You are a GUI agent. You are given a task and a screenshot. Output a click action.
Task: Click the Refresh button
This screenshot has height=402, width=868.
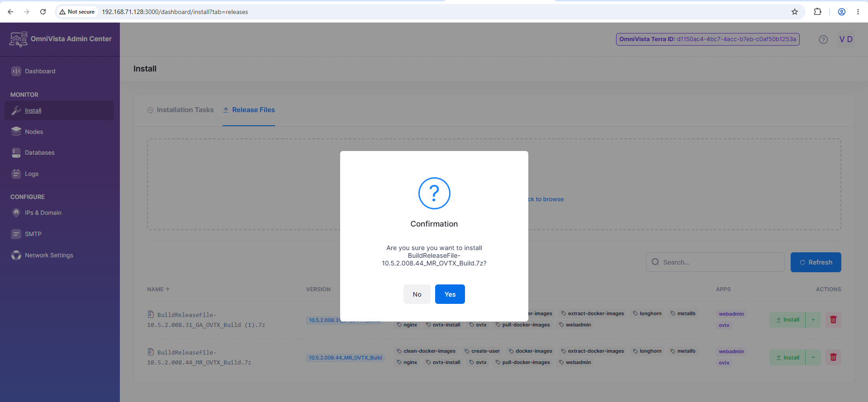[816, 262]
